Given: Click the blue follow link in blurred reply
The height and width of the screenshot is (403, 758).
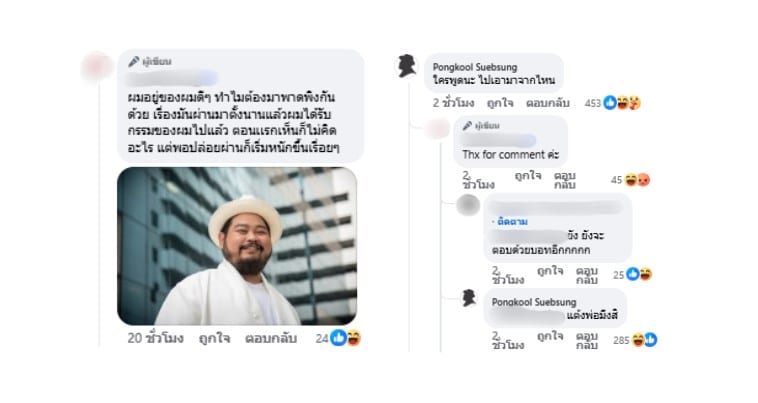Looking at the screenshot, I should pyautogui.click(x=512, y=222).
